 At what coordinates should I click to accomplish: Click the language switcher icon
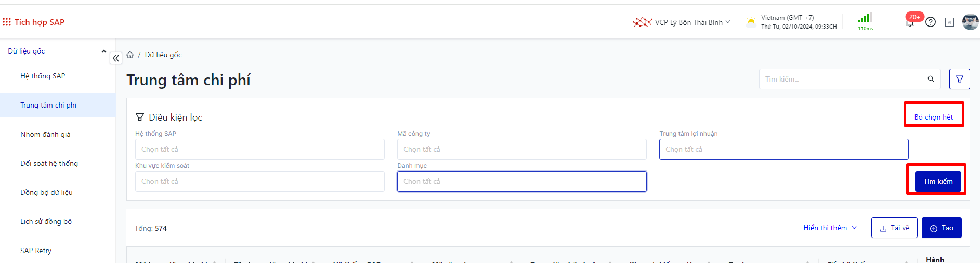coord(949,22)
